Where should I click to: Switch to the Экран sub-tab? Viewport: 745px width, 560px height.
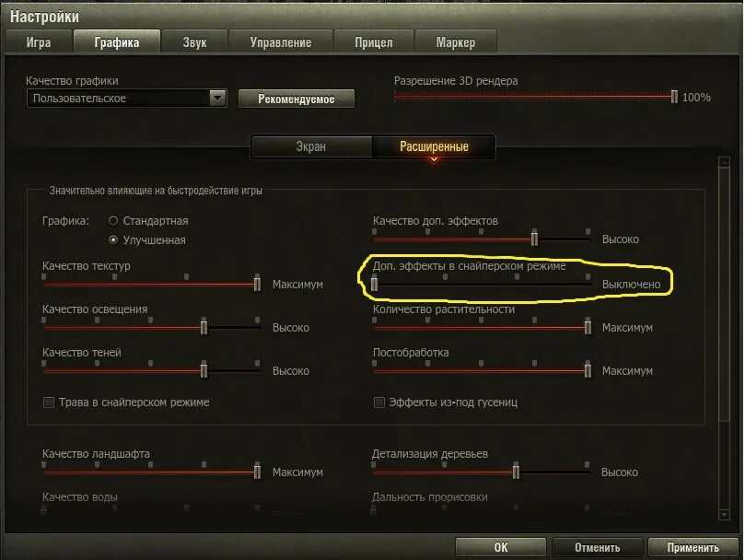point(311,146)
